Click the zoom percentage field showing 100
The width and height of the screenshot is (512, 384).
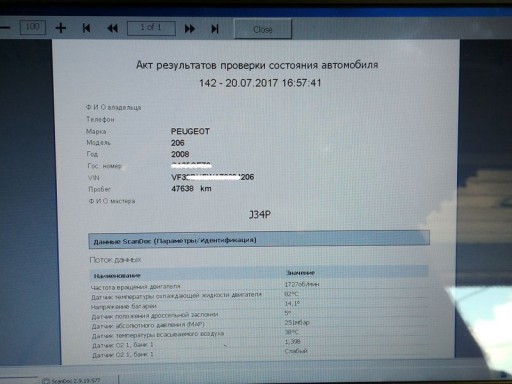pyautogui.click(x=33, y=27)
